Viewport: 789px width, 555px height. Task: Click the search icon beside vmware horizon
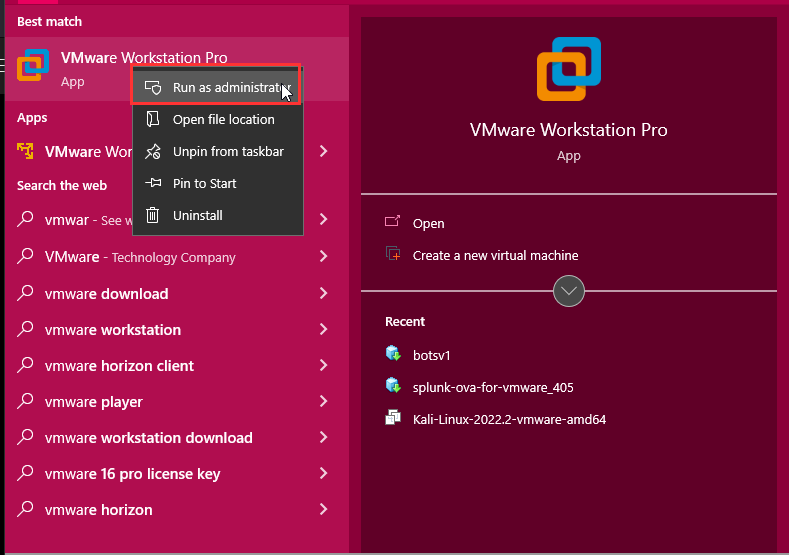click(x=25, y=509)
